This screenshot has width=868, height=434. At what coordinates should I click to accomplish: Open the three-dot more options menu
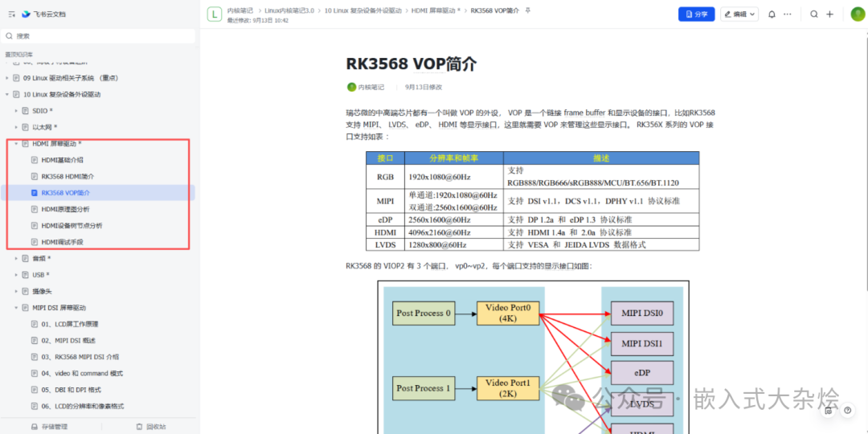[788, 14]
